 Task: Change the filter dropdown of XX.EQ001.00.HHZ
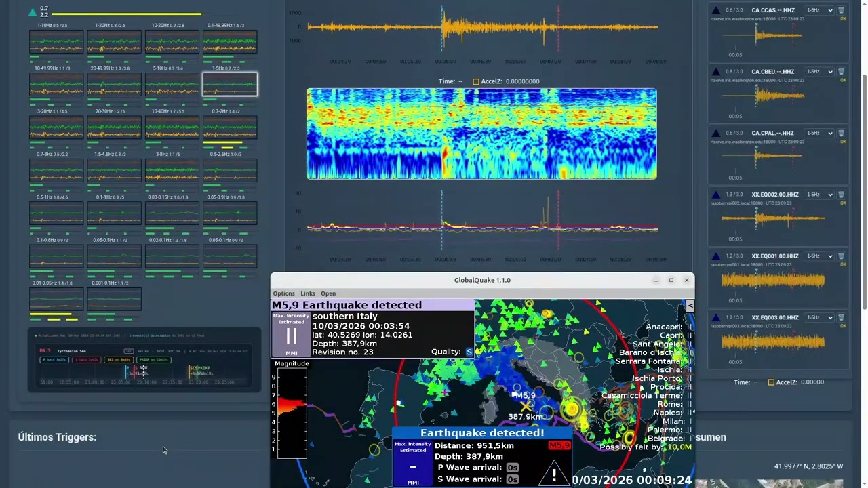[818, 256]
